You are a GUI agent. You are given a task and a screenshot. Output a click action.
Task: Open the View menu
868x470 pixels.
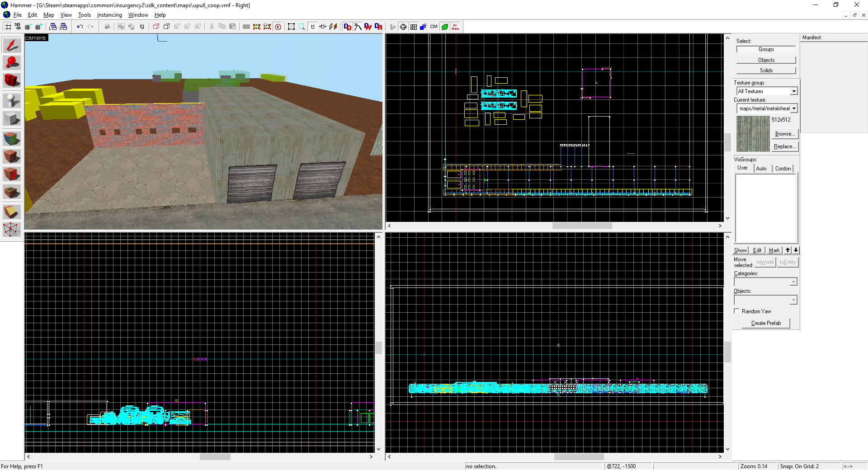[x=66, y=15]
